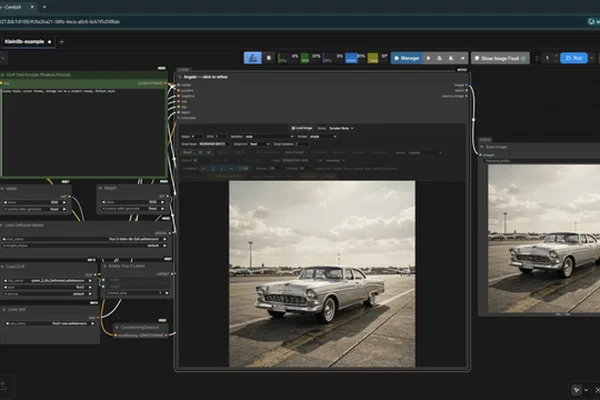Open the Scheduler dropdown set to simple
Image resolution: width=600 pixels, height=400 pixels.
click(323, 137)
